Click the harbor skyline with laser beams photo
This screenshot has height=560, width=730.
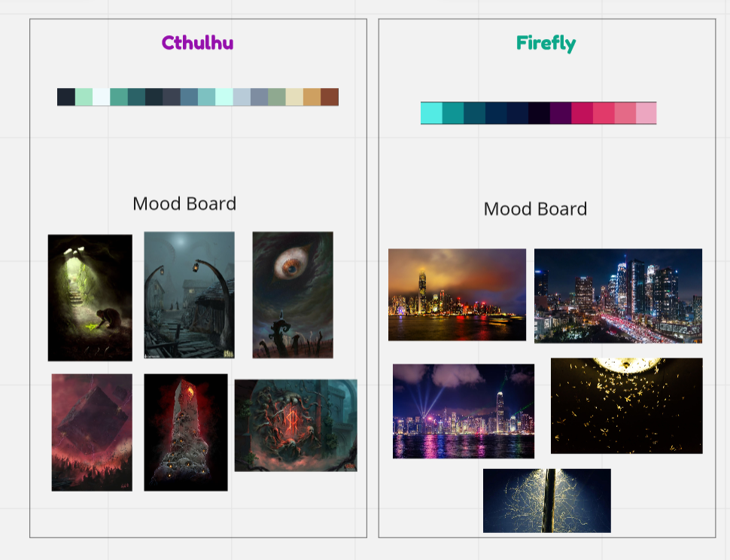464,411
